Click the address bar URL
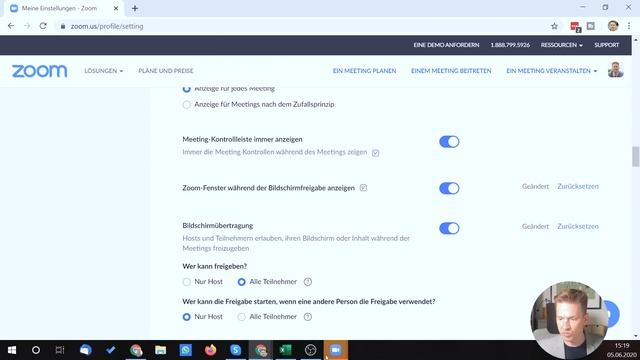This screenshot has height=360, width=640. pyautogui.click(x=107, y=26)
